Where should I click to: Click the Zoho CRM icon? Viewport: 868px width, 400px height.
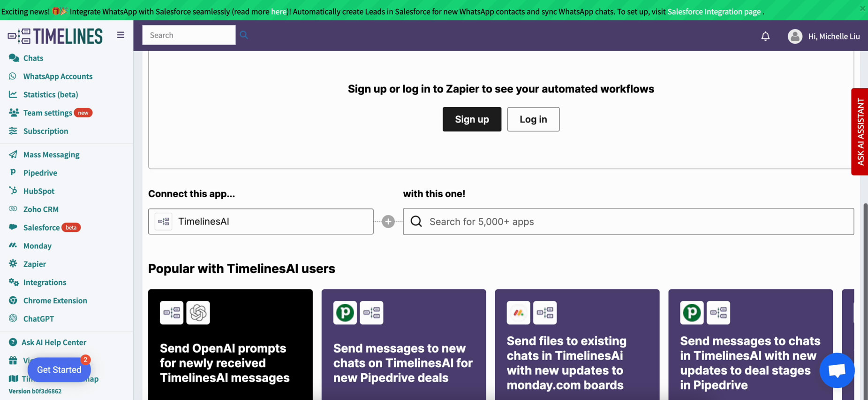pyautogui.click(x=13, y=208)
